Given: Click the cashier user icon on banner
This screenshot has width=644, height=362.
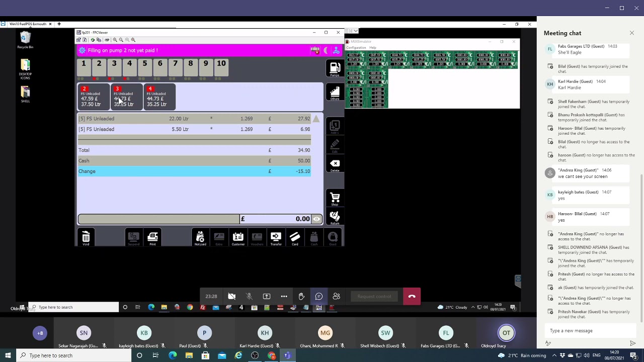Looking at the screenshot, I should tap(336, 50).
